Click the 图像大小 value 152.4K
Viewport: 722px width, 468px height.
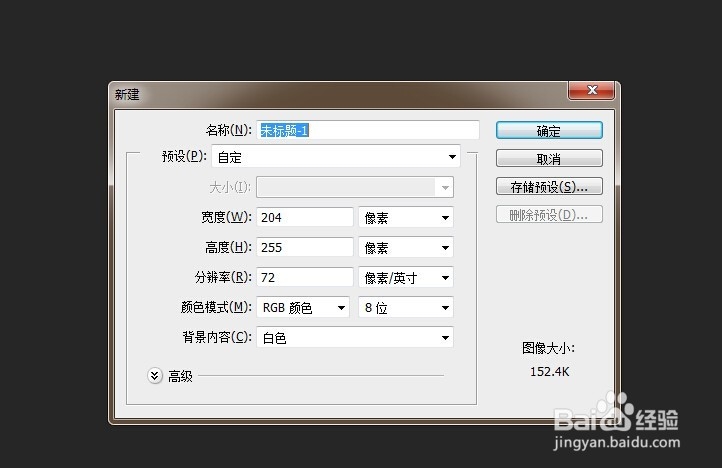pyautogui.click(x=549, y=371)
